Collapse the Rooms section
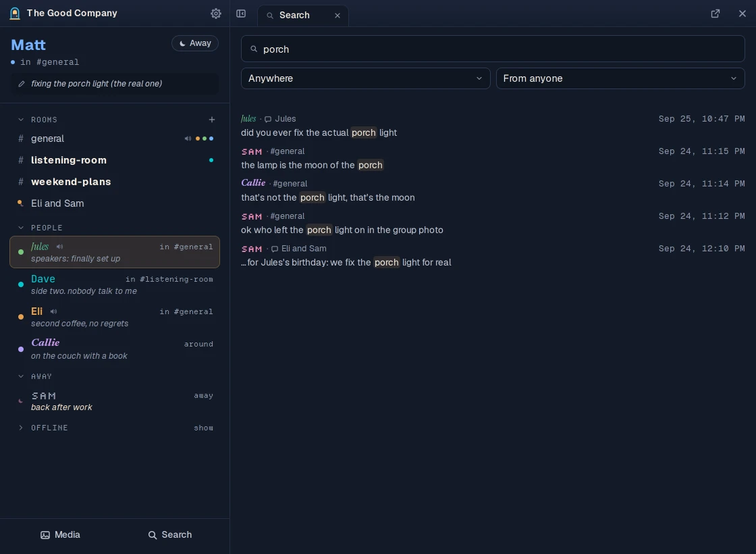Screen dimensions: 756x554 21,120
